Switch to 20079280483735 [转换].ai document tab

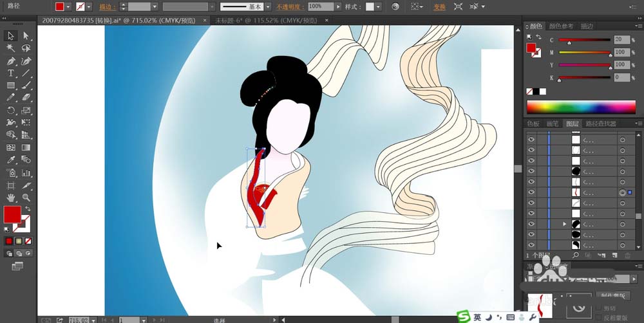click(118, 20)
